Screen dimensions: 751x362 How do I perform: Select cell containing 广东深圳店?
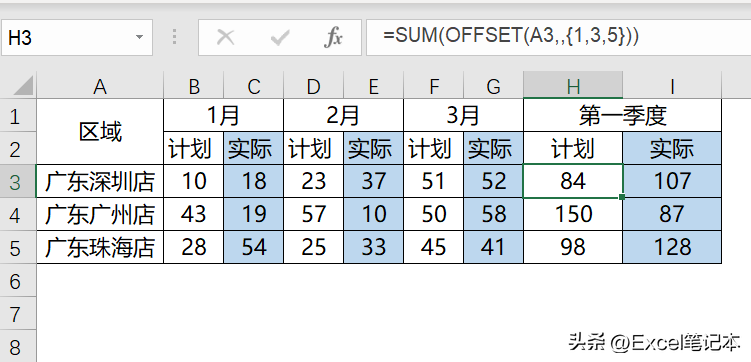[100, 181]
